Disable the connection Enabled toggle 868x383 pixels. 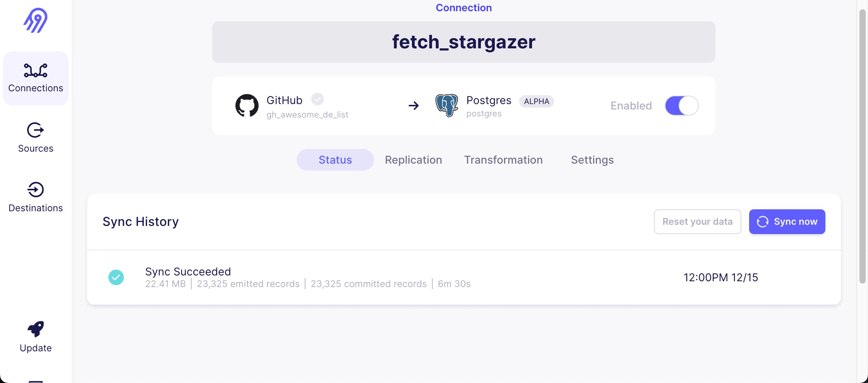tap(682, 106)
